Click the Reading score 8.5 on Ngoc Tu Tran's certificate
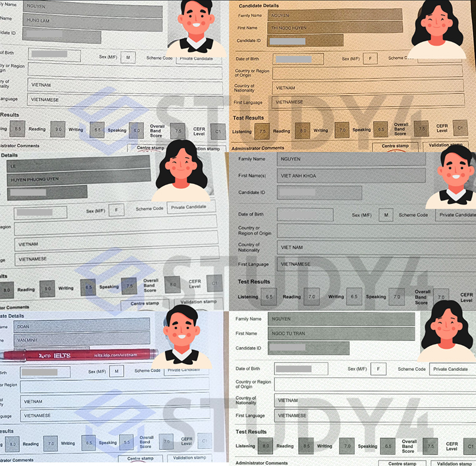Viewport: 476px width, 466px height. [306, 446]
